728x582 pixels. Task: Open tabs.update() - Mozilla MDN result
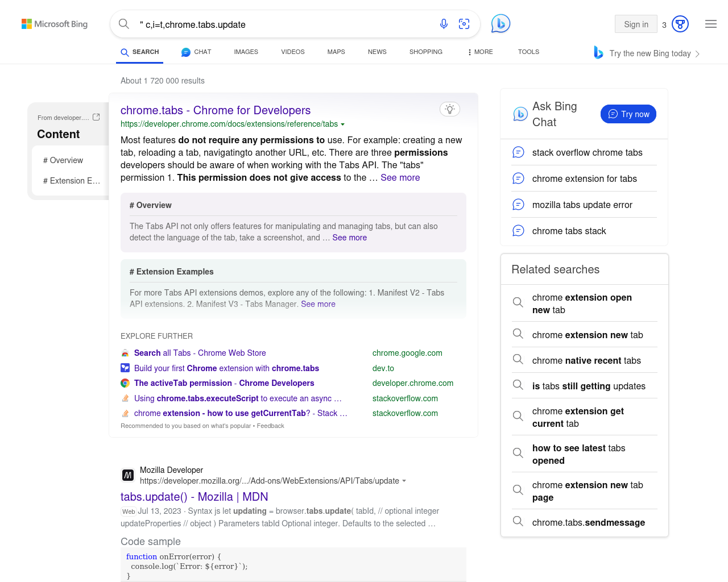click(195, 497)
